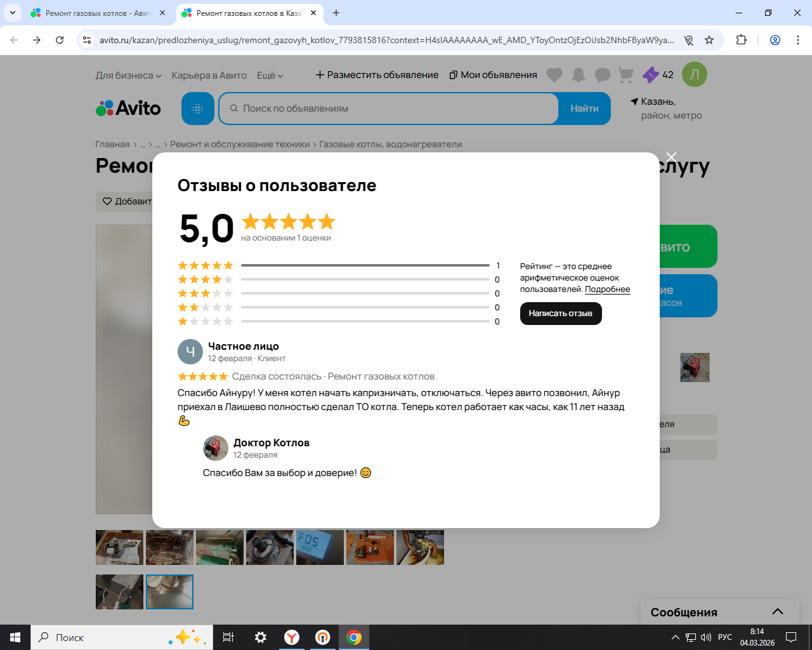Expand the Сообщения chat panel
Image resolution: width=812 pixels, height=650 pixels.
point(778,612)
